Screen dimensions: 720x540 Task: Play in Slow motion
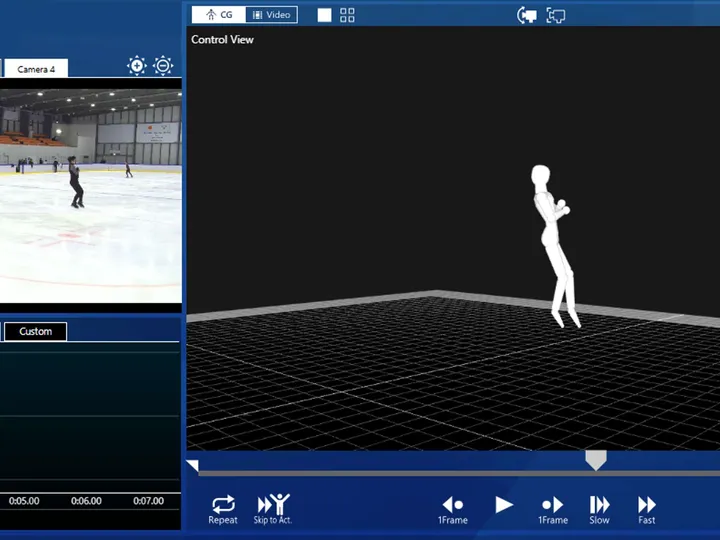(x=599, y=507)
